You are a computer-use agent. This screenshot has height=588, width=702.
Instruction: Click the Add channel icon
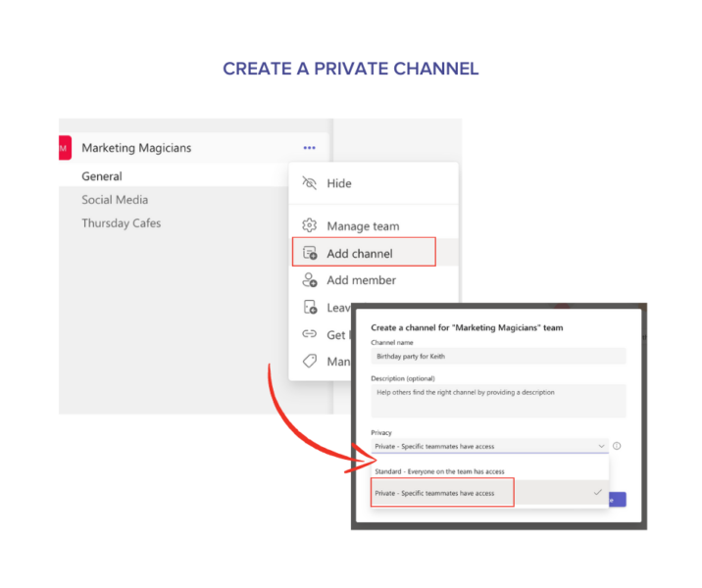tap(310, 253)
